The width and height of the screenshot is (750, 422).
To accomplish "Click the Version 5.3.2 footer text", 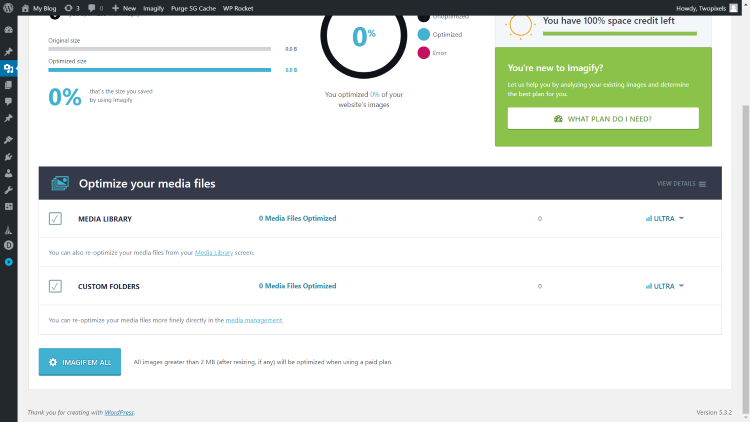I will 714,412.
